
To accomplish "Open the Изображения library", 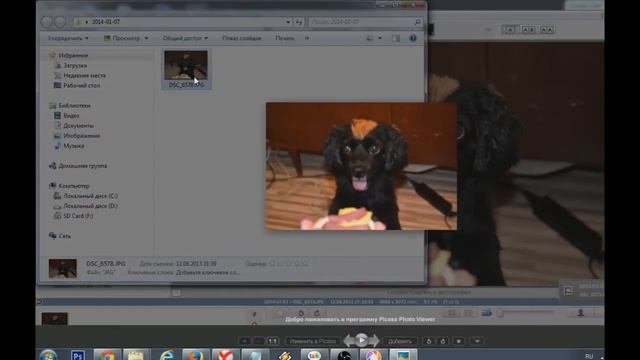I will tap(82, 136).
